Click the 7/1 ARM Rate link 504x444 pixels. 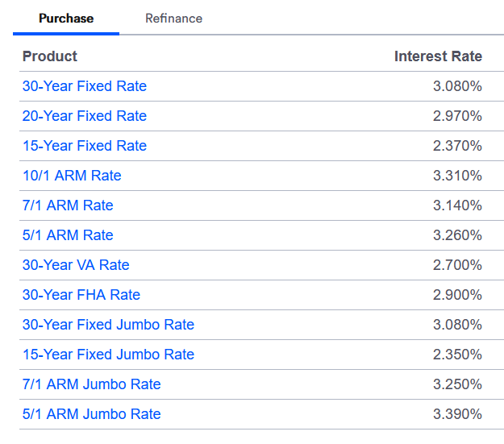[68, 205]
